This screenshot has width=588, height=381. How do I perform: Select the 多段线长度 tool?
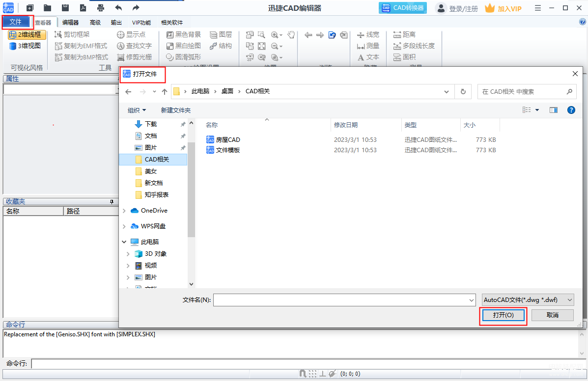pyautogui.click(x=414, y=46)
